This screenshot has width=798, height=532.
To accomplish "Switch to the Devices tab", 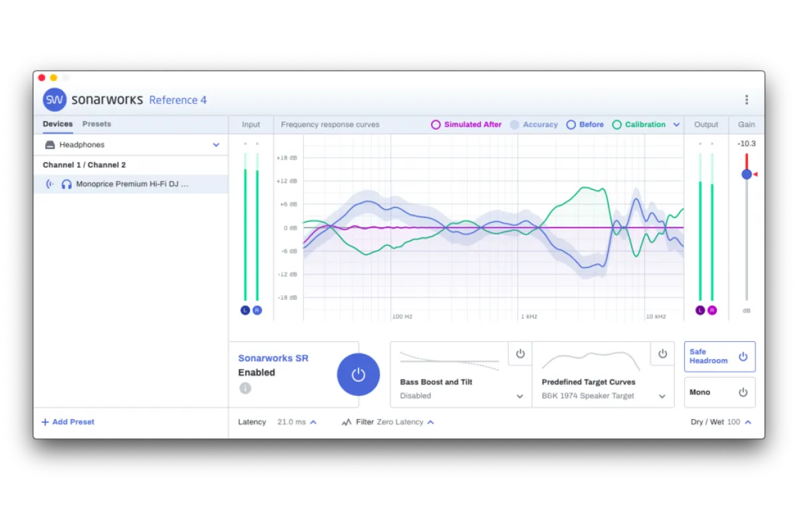I will 58,124.
